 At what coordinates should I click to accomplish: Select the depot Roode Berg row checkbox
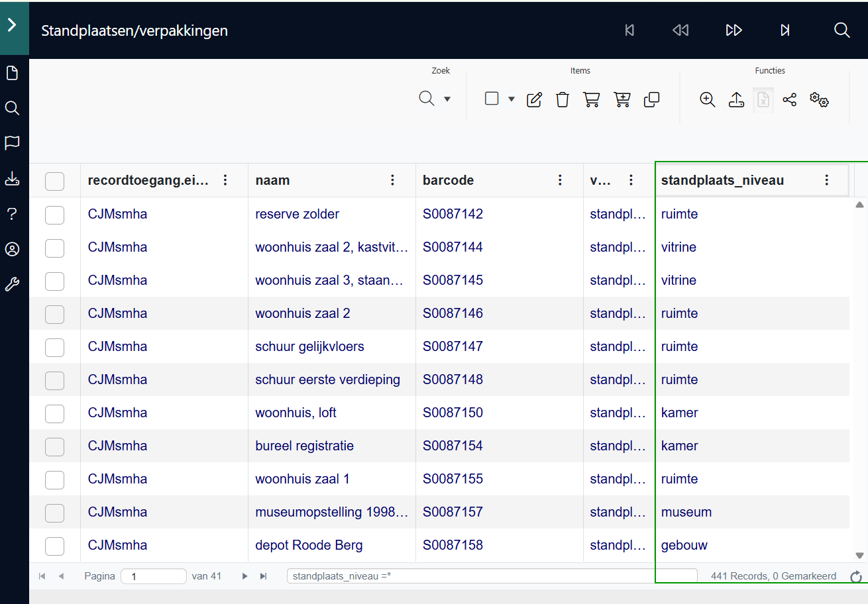(x=54, y=545)
